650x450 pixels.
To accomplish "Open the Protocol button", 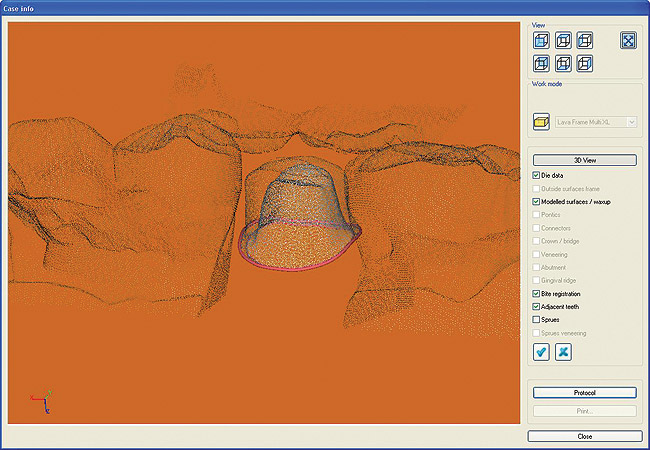I will coord(584,393).
